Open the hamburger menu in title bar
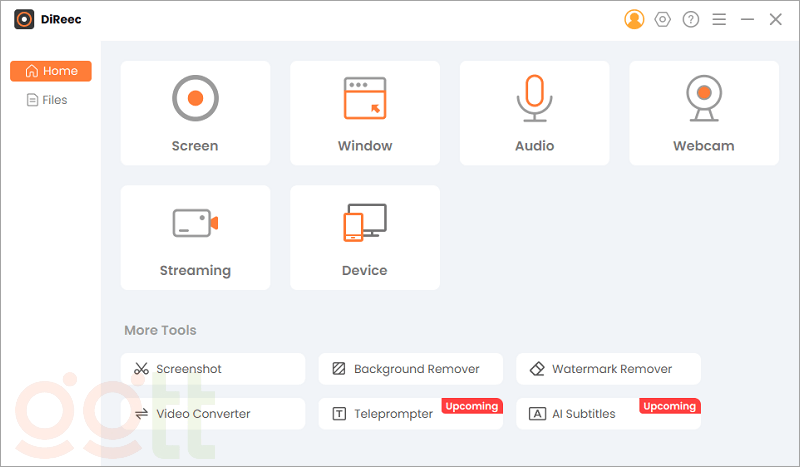 click(x=720, y=19)
